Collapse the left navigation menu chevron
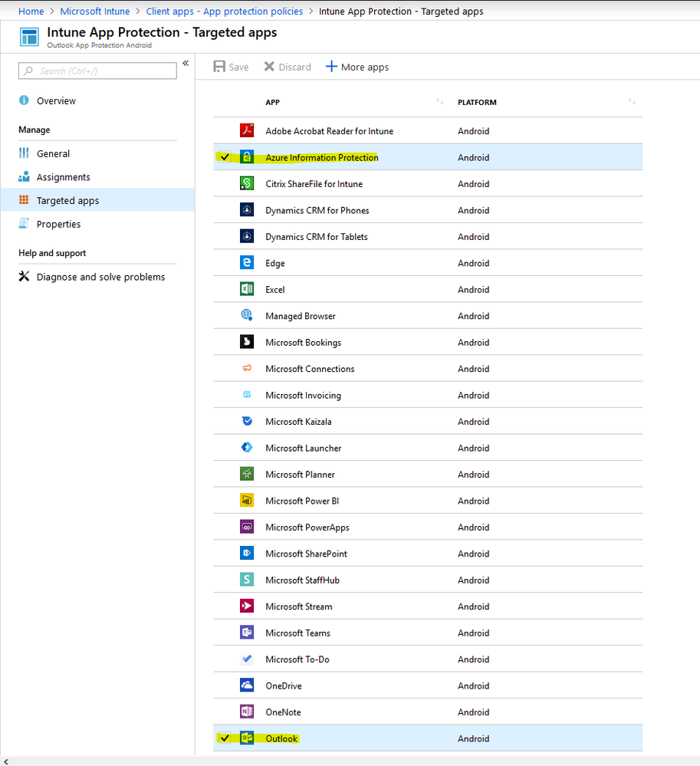700x766 pixels. pos(186,63)
